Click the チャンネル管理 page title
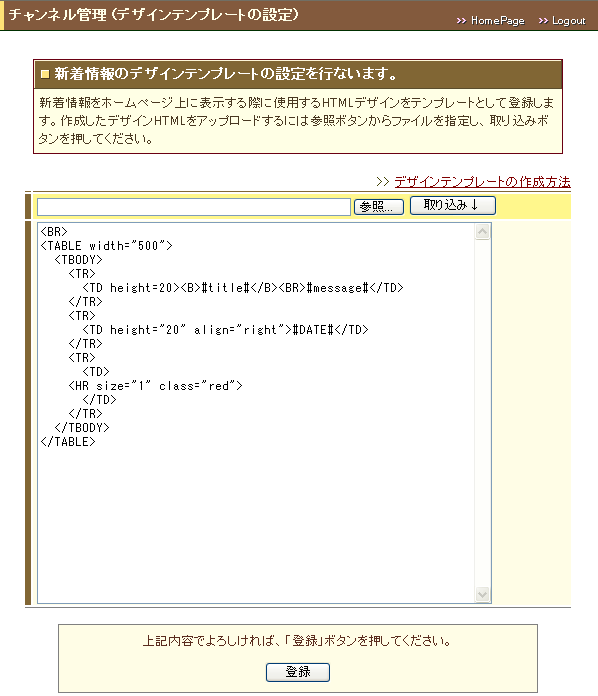 pos(154,15)
